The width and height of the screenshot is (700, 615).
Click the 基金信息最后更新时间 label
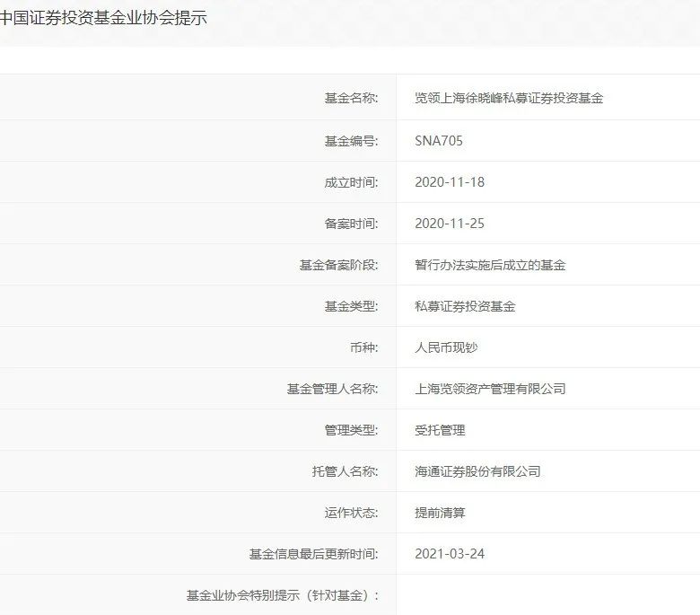point(313,554)
